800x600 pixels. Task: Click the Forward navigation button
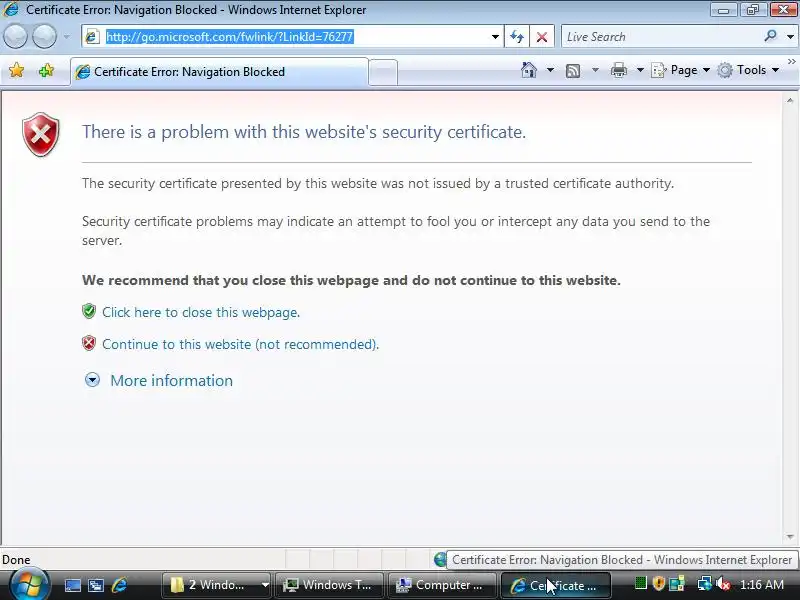[x=44, y=37]
